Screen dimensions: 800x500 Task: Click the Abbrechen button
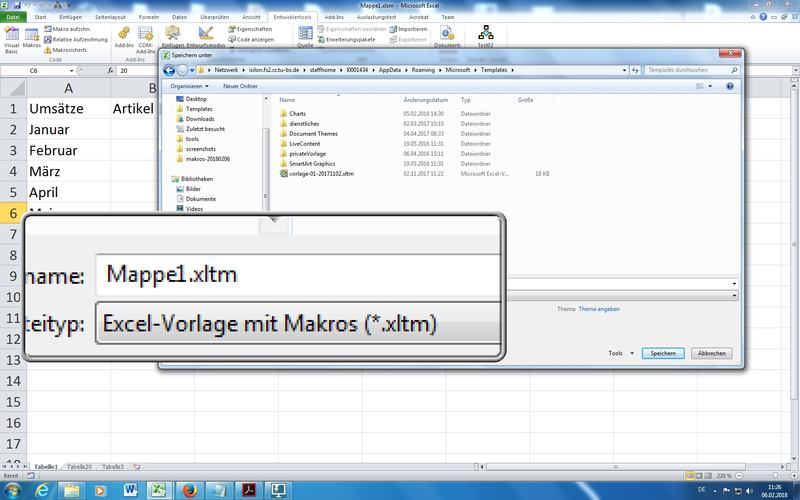pos(711,353)
